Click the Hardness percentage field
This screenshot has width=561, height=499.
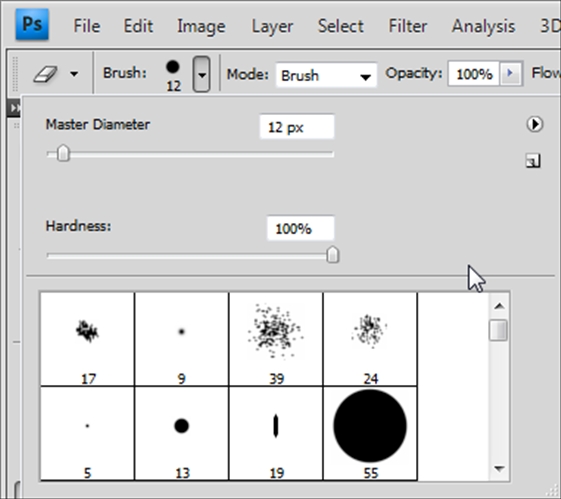(x=301, y=228)
